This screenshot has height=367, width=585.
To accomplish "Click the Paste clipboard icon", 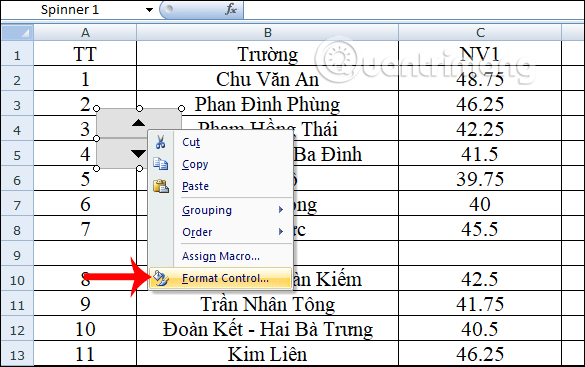I will [161, 186].
